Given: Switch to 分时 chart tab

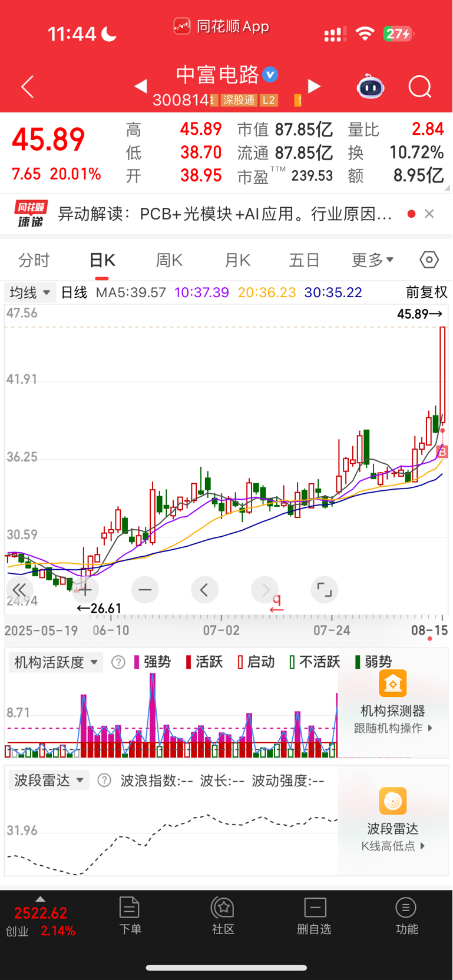Looking at the screenshot, I should (34, 260).
